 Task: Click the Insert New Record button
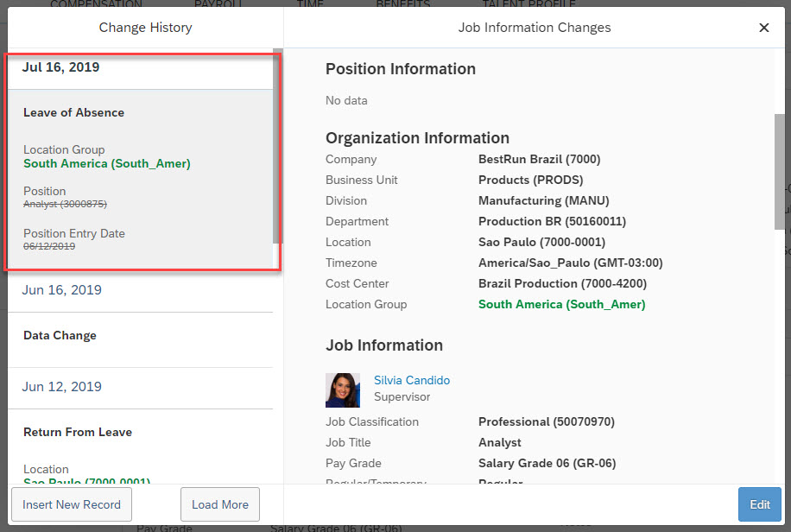(x=72, y=504)
